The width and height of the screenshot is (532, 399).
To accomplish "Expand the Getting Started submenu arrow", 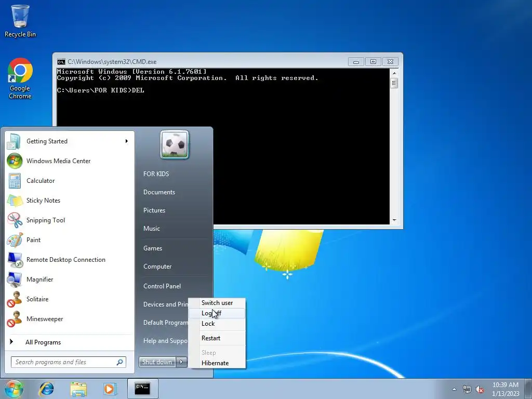I will tap(127, 141).
